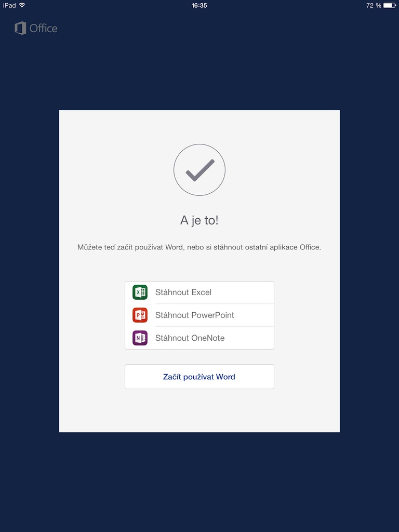Tap the battery icon in status bar
This screenshot has height=532, width=399.
(390, 5)
